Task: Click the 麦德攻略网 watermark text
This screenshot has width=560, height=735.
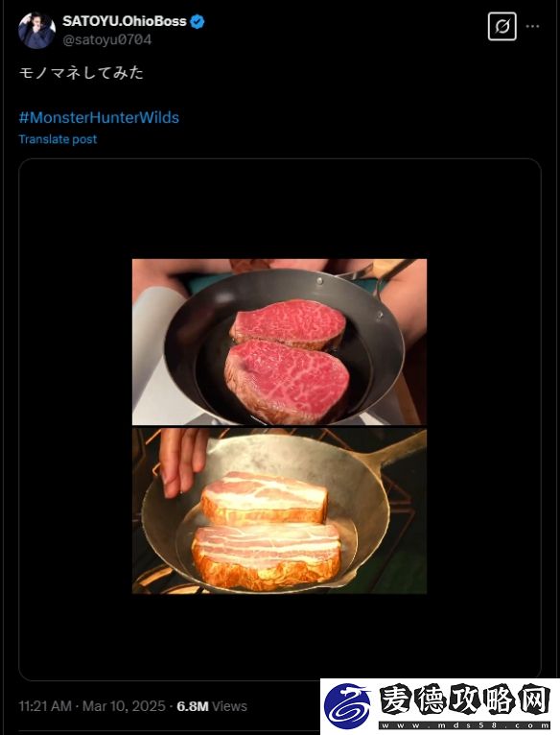Action: point(464,700)
